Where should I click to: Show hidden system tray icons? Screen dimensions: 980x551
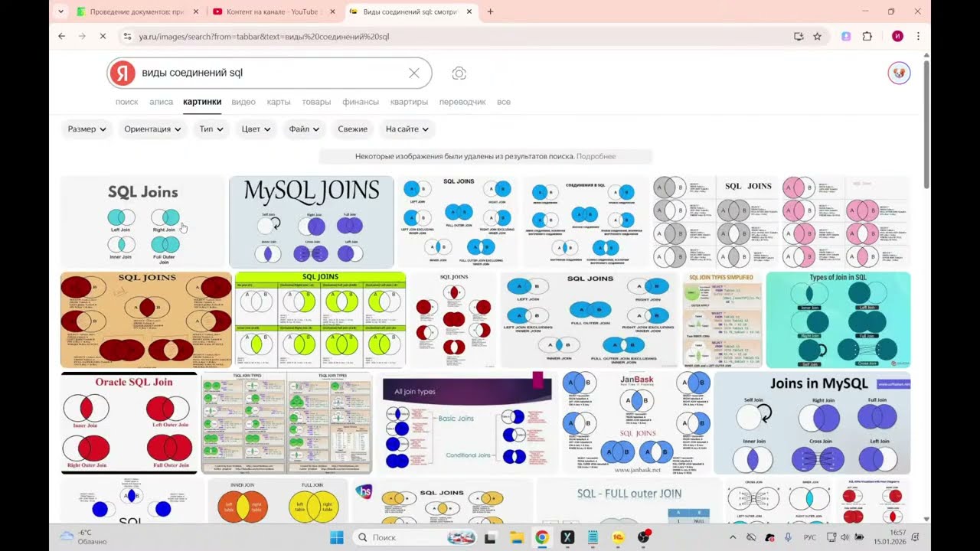click(733, 537)
